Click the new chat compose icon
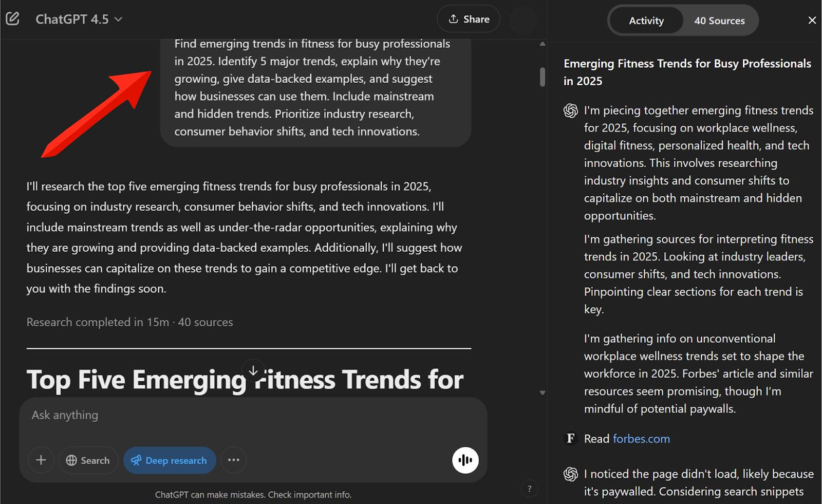Image resolution: width=822 pixels, height=504 pixels. (12, 19)
